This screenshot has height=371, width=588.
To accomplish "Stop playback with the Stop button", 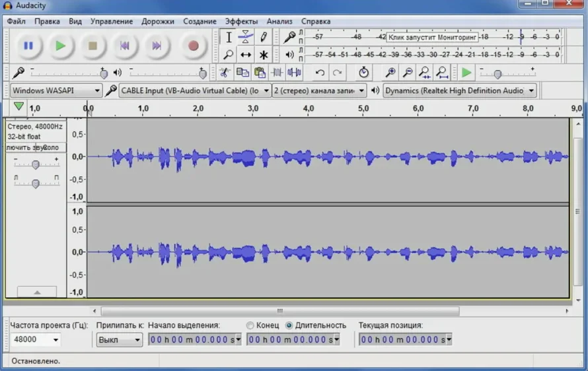I will (92, 46).
